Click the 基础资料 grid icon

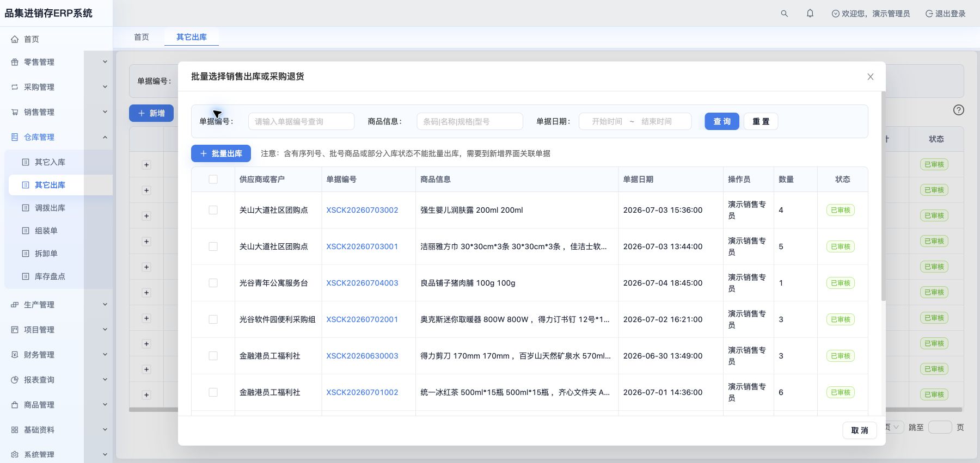15,430
